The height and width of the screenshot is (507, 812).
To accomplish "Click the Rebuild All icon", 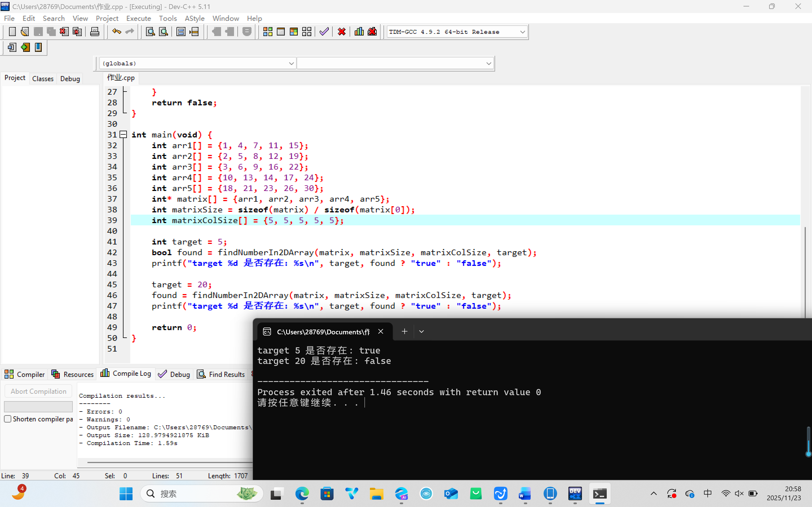I will click(307, 32).
